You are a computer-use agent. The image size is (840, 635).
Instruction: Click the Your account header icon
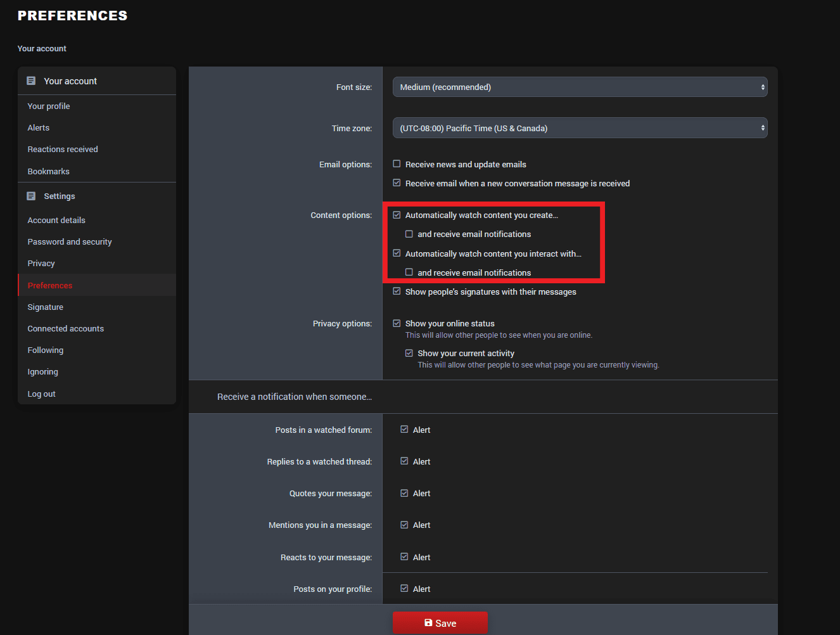pyautogui.click(x=31, y=81)
